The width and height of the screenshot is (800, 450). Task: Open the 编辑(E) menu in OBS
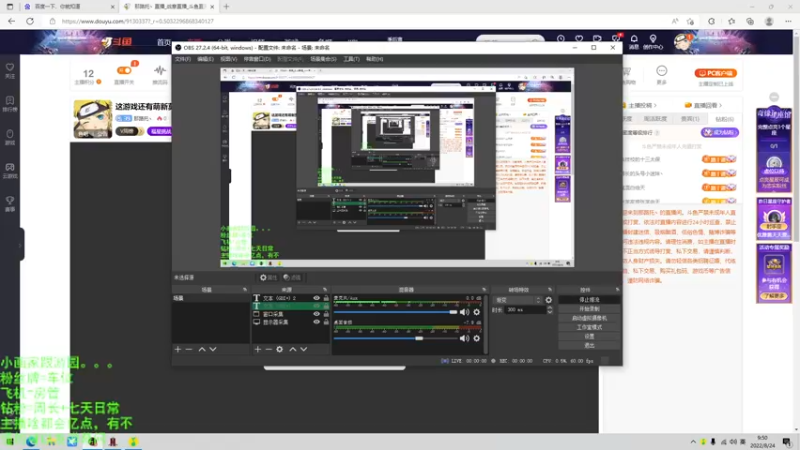tap(205, 59)
